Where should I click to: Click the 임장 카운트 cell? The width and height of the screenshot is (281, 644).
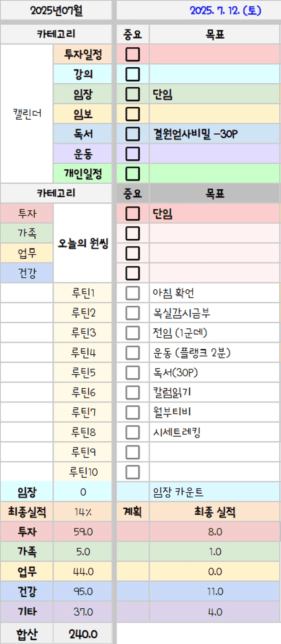215,492
